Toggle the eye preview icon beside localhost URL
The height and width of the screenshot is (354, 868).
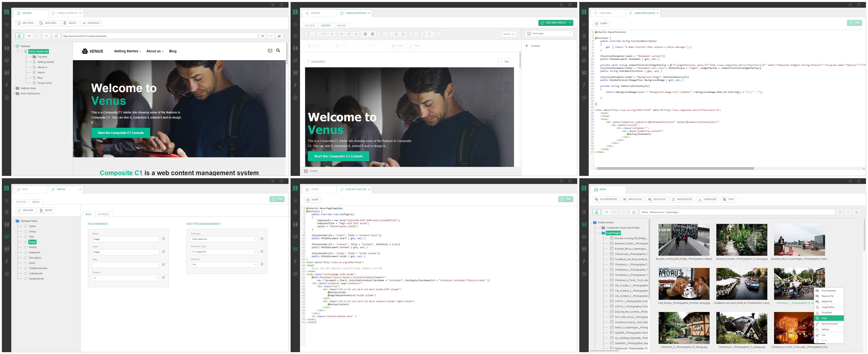click(x=262, y=36)
